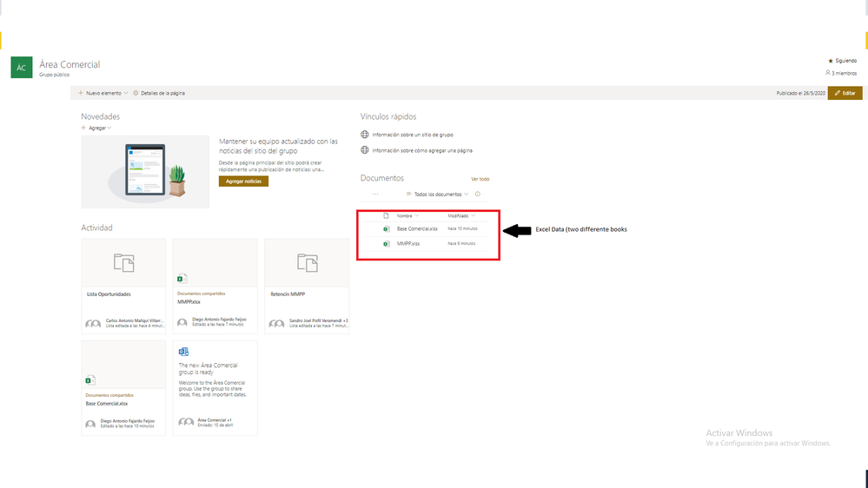Click 'hace 10 minutos' modified cell
Viewport: 868px width, 488px height.
(462, 228)
